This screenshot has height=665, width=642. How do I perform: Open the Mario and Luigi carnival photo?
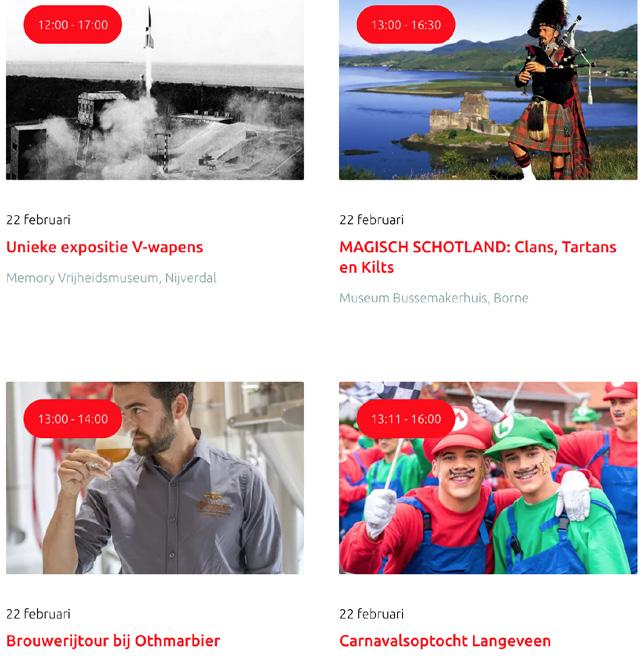click(x=488, y=478)
